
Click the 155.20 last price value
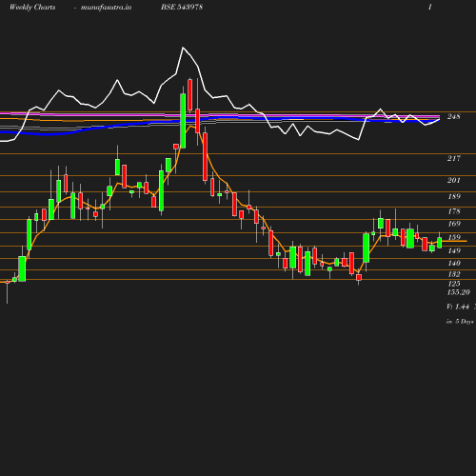coord(458,292)
